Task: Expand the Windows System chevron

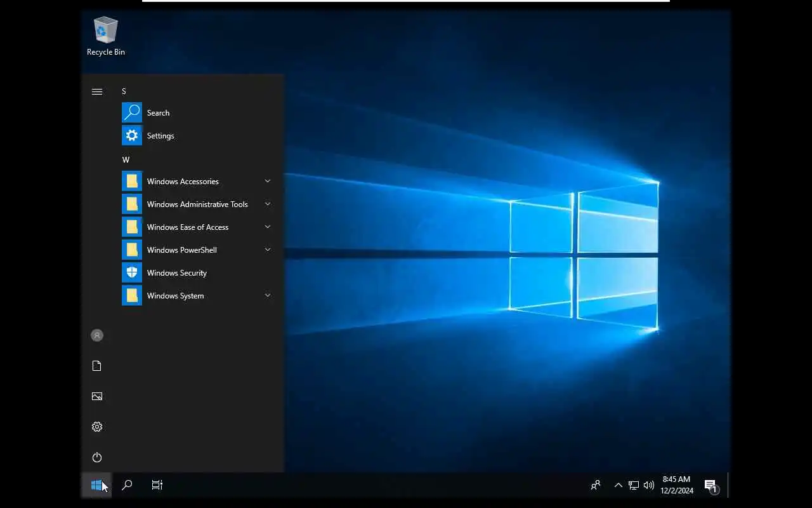Action: pos(268,295)
